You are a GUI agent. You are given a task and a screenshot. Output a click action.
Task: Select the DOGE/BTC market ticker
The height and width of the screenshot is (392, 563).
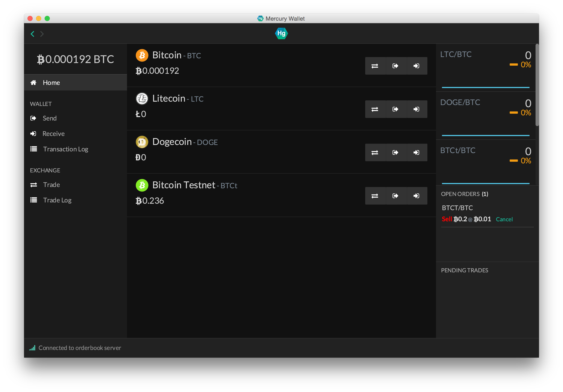pos(486,116)
